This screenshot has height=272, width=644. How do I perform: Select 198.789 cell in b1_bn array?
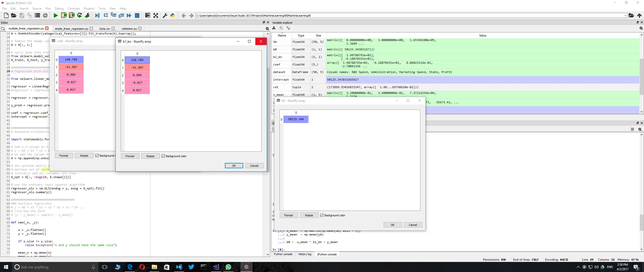tap(137, 60)
